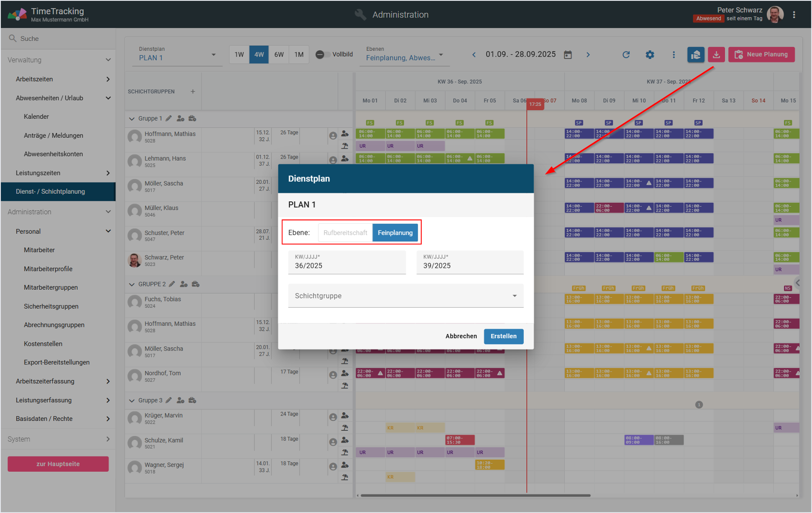This screenshot has height=513, width=812.
Task: Open the calendar date picker icon
Action: coord(568,55)
